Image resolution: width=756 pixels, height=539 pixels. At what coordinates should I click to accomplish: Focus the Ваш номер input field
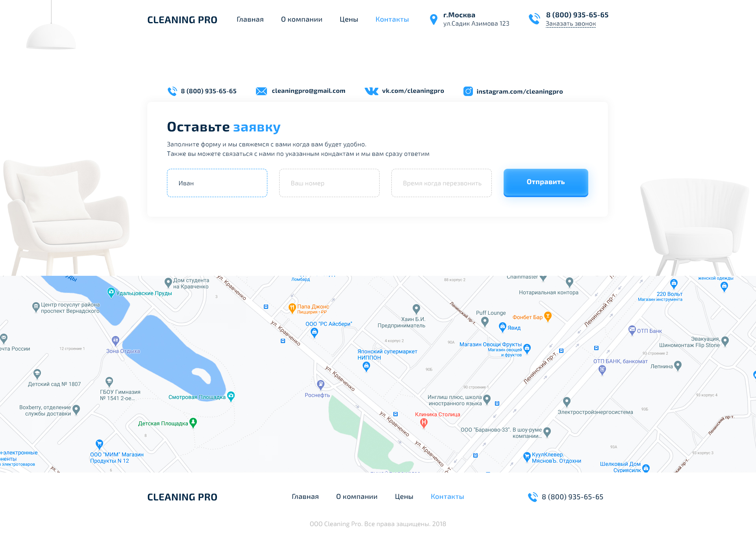(329, 183)
